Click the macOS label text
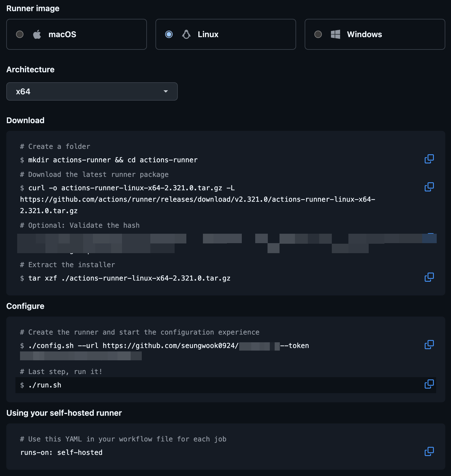The image size is (451, 476). tap(62, 34)
